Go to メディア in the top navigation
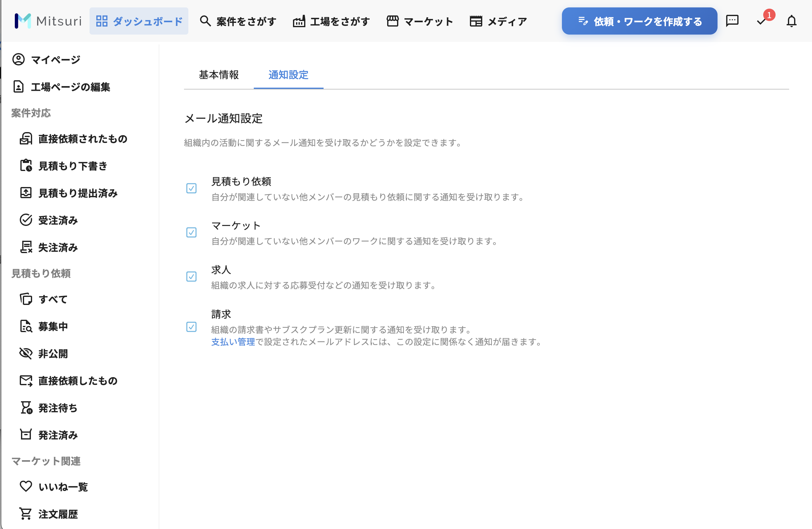The height and width of the screenshot is (529, 812). click(498, 21)
